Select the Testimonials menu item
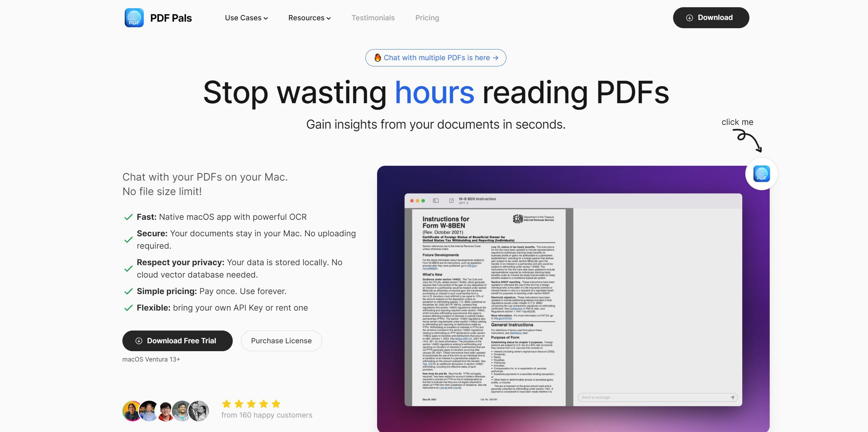This screenshot has width=868, height=432. click(x=373, y=18)
